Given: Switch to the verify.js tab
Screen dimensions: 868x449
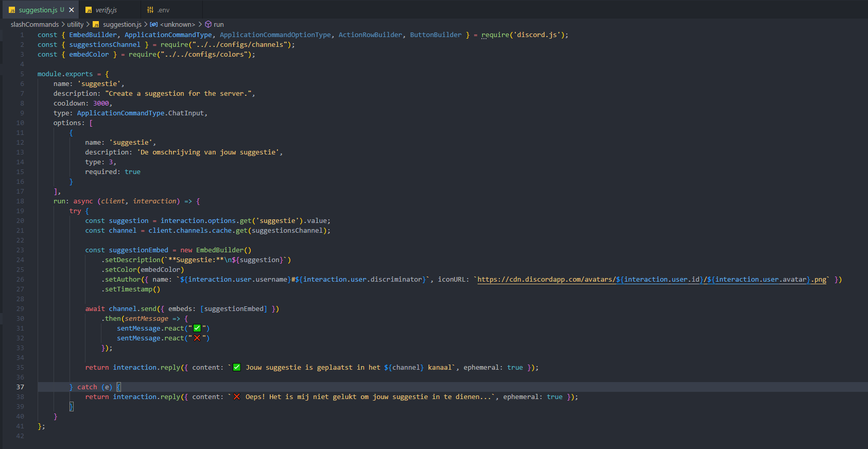Looking at the screenshot, I should pyautogui.click(x=106, y=10).
